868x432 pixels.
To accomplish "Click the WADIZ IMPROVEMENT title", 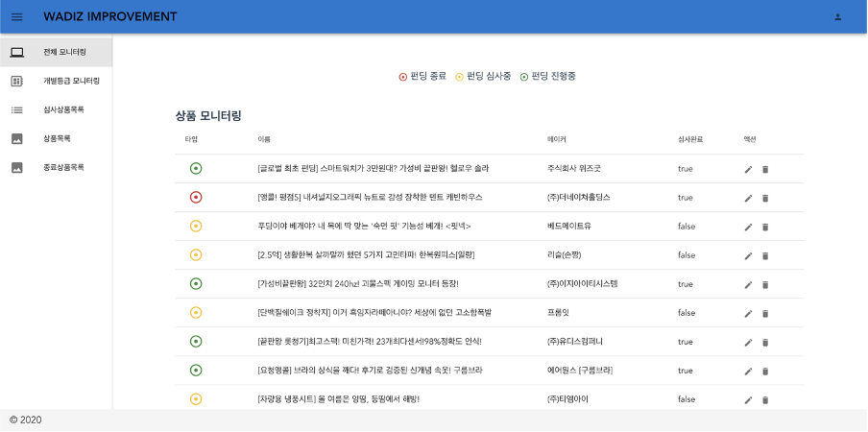I will click(x=110, y=16).
